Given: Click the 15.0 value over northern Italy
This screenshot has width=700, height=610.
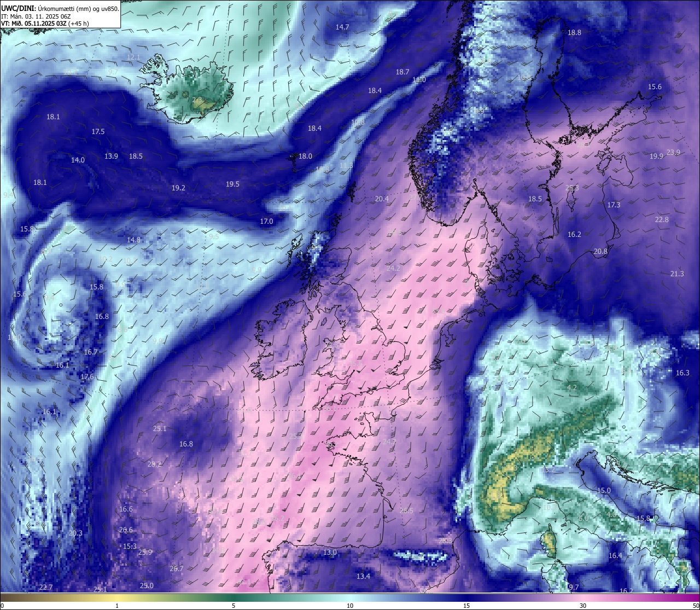Looking at the screenshot, I should 604,490.
